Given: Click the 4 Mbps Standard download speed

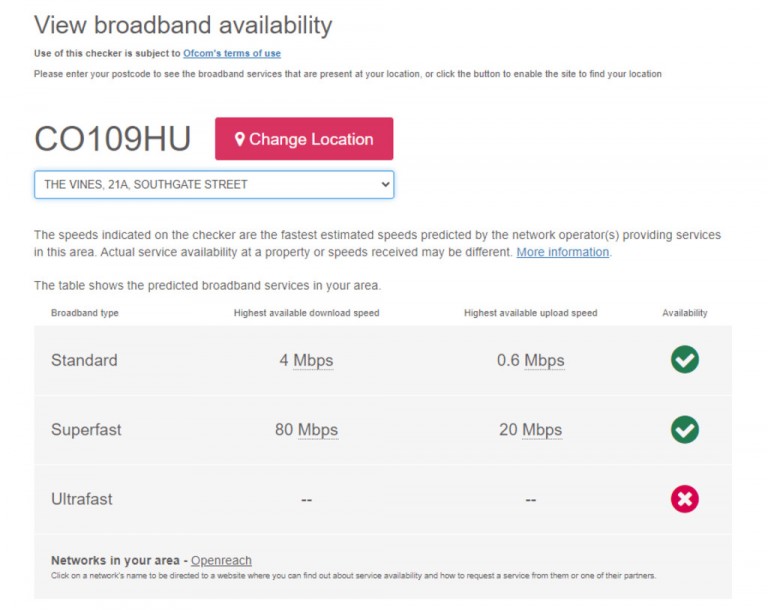Looking at the screenshot, I should tap(306, 360).
